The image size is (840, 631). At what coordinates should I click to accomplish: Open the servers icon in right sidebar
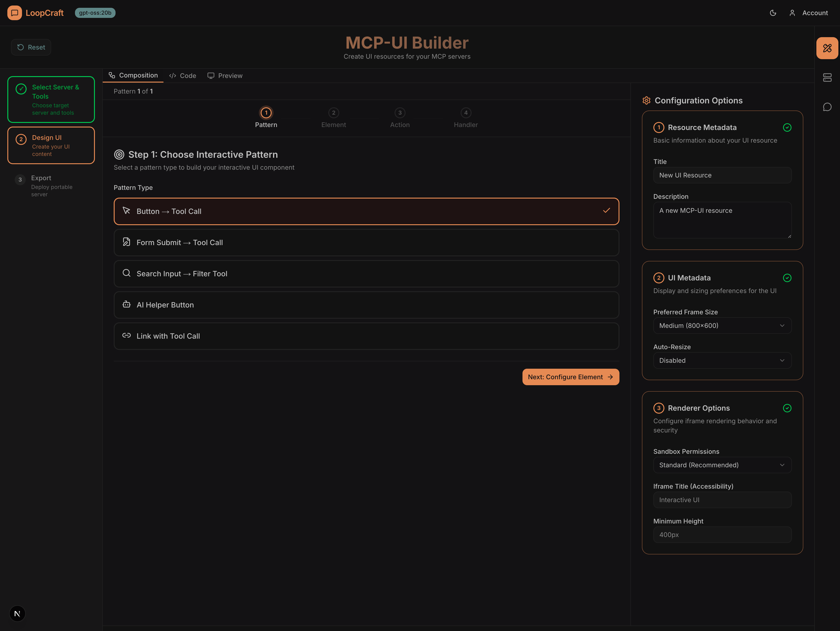coord(827,77)
